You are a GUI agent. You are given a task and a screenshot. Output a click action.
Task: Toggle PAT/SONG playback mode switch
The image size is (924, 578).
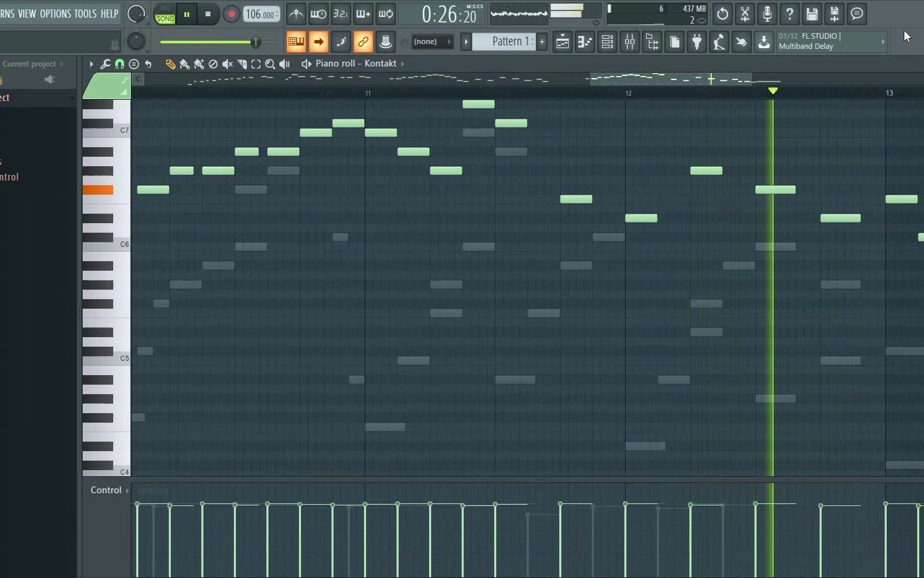[165, 14]
